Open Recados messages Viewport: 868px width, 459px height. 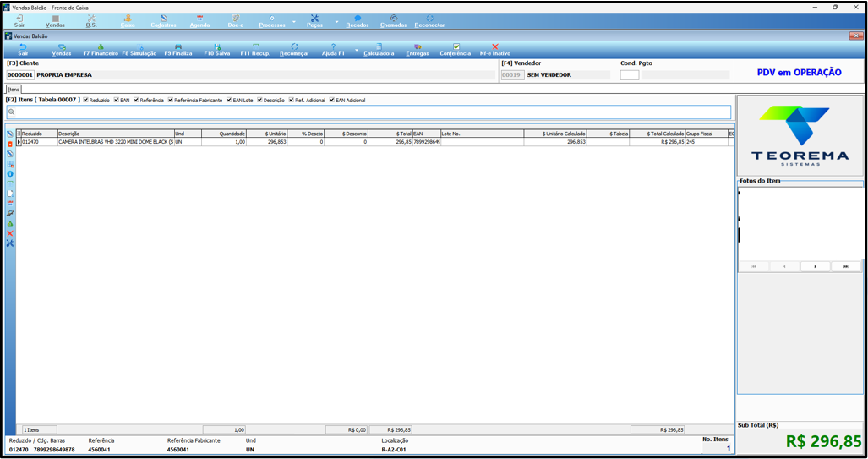357,21
